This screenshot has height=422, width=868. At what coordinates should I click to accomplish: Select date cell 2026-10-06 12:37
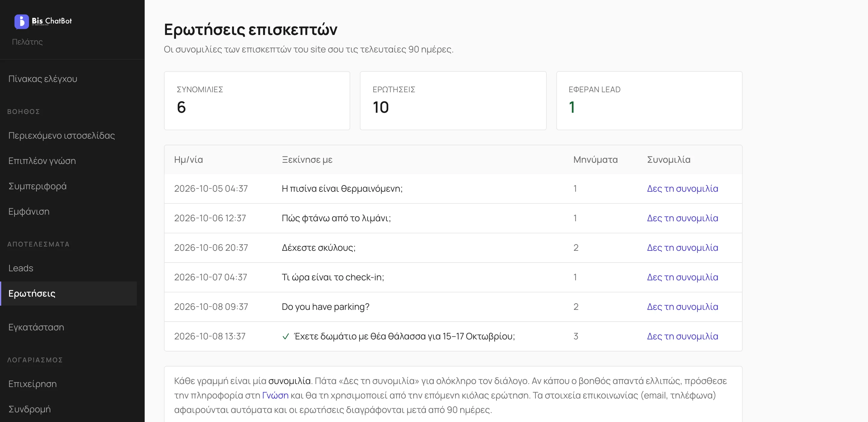(210, 218)
